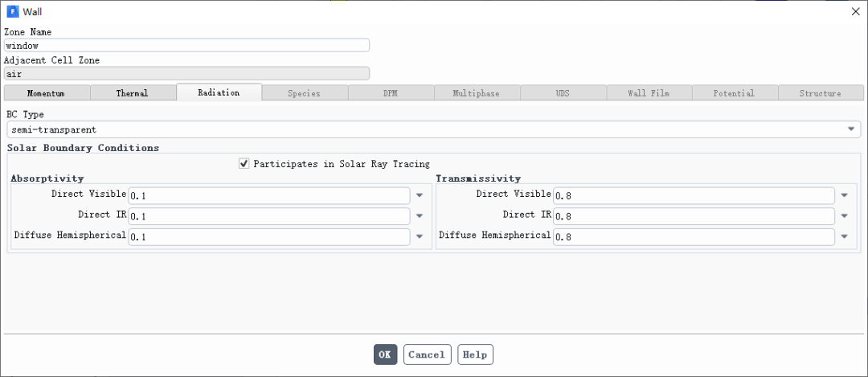Select the Radiation tab

coord(219,93)
